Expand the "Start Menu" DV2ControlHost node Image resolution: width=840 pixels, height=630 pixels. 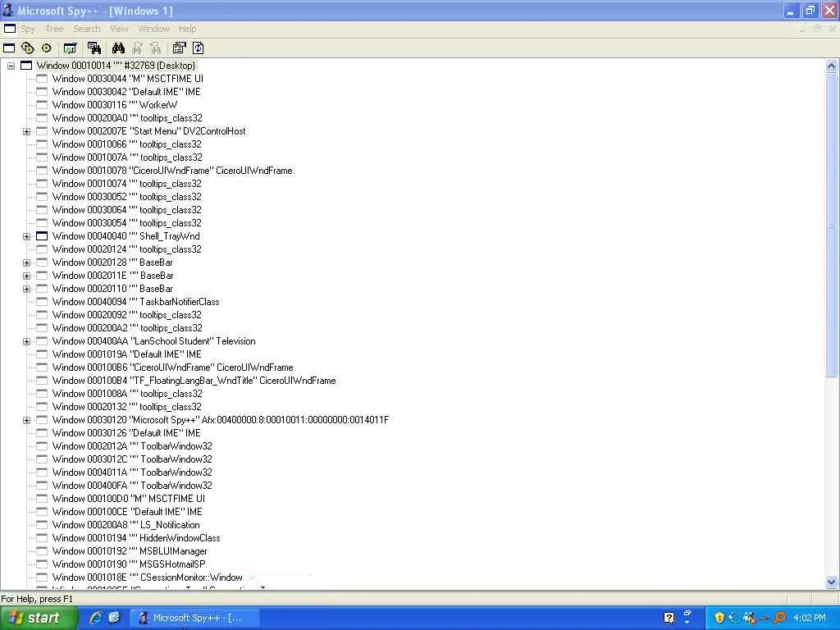pos(26,131)
